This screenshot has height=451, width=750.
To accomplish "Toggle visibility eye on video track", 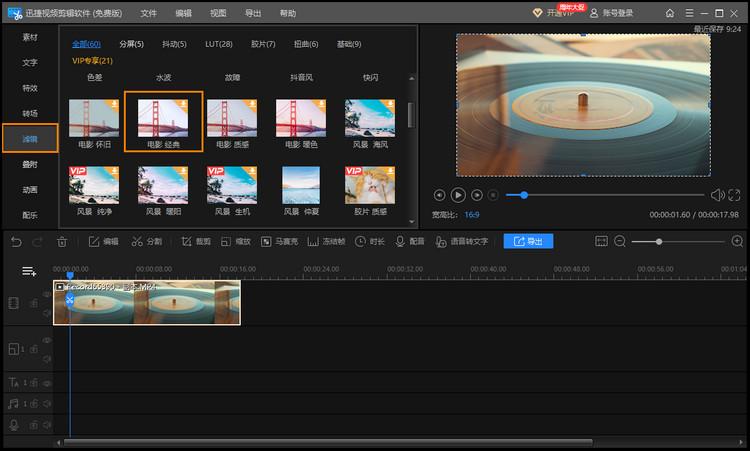I will pos(46,294).
